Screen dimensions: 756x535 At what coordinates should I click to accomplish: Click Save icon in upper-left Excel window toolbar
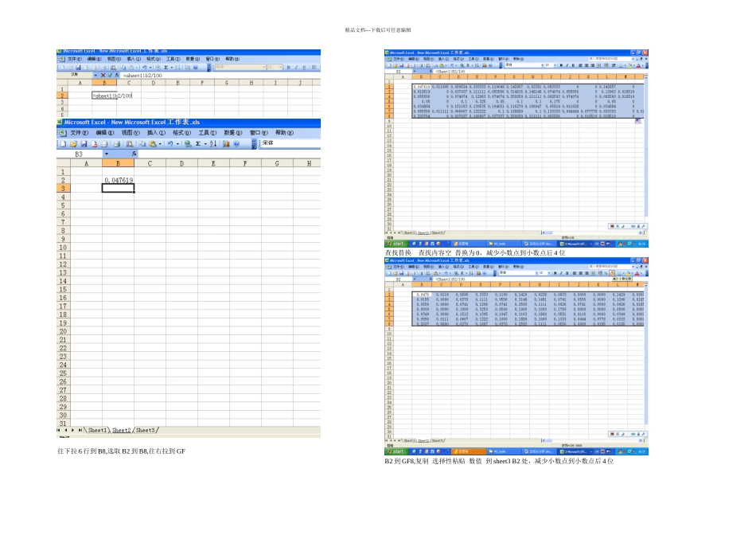tap(78, 68)
